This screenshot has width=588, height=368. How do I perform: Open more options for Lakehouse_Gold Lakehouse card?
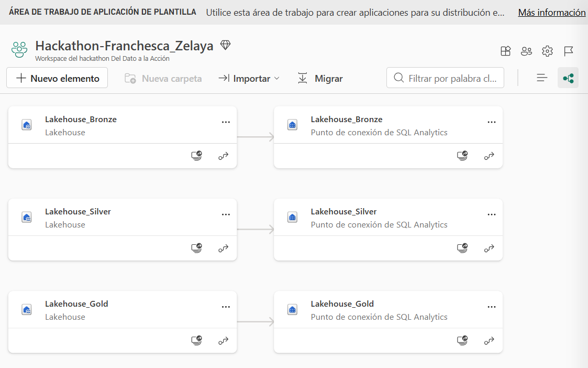226,307
